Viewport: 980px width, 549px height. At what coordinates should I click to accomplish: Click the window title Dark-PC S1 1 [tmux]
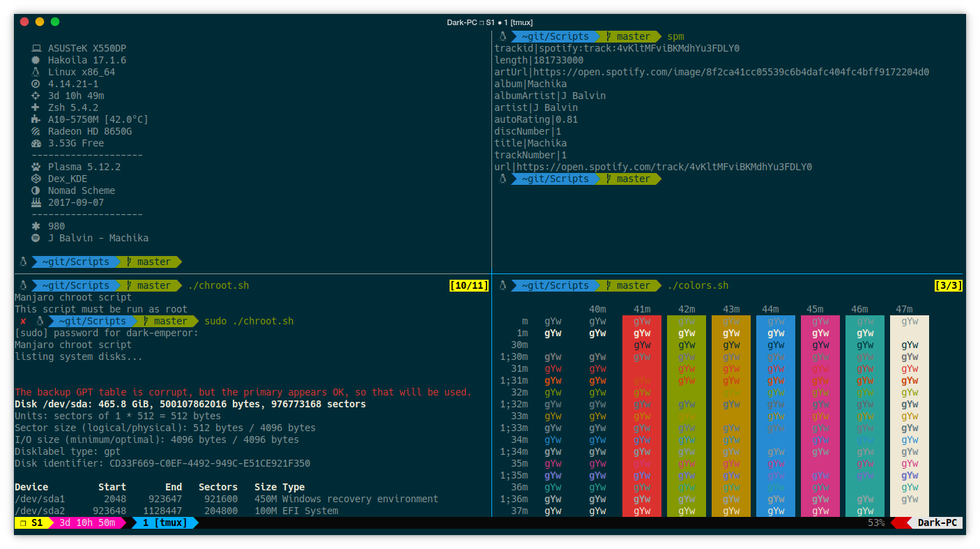coord(490,22)
